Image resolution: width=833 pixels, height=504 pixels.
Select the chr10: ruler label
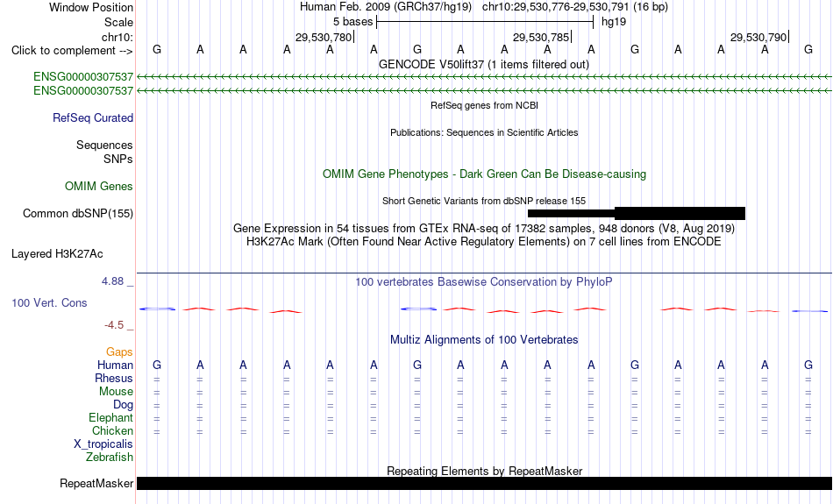click(x=117, y=37)
